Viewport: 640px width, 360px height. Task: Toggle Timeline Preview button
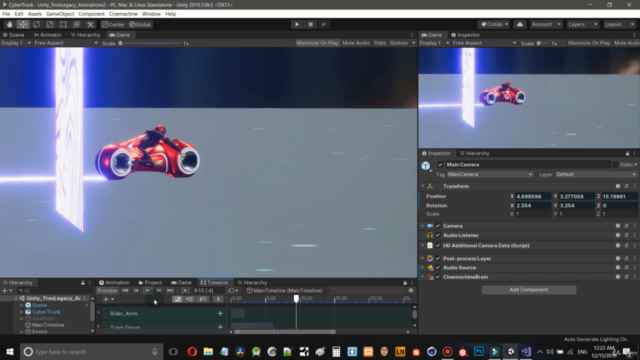[x=107, y=291]
